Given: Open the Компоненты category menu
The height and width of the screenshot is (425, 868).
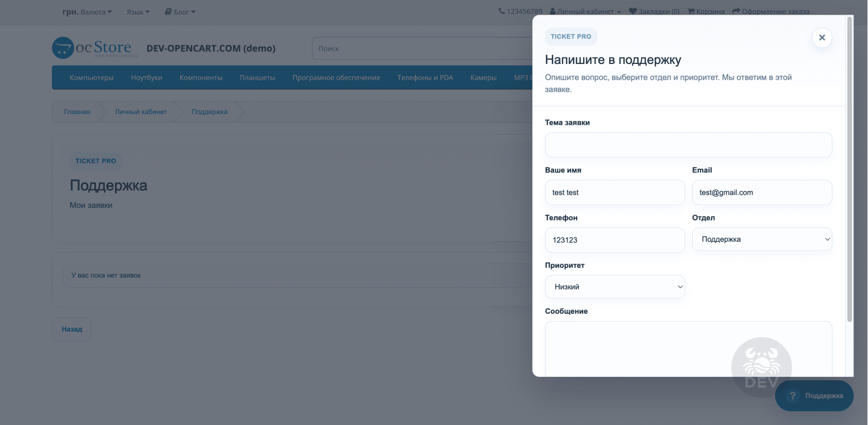Looking at the screenshot, I should [x=201, y=78].
